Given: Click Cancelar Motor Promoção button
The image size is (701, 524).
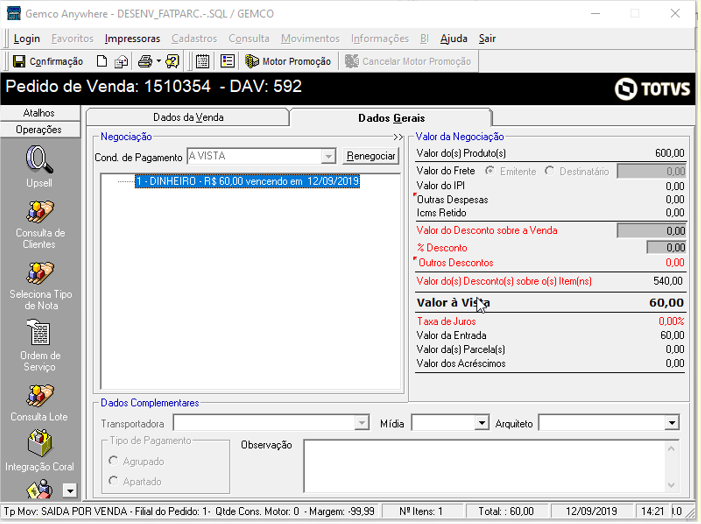Looking at the screenshot, I should 408,61.
